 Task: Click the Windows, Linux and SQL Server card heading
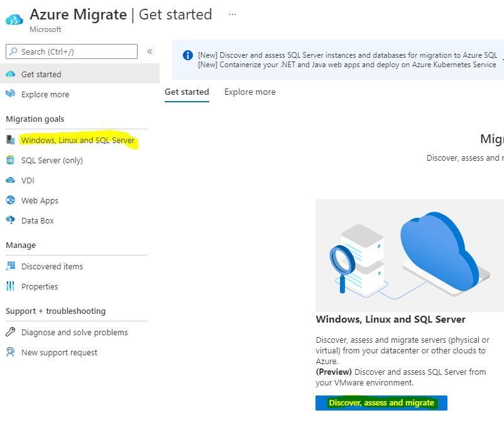click(390, 320)
